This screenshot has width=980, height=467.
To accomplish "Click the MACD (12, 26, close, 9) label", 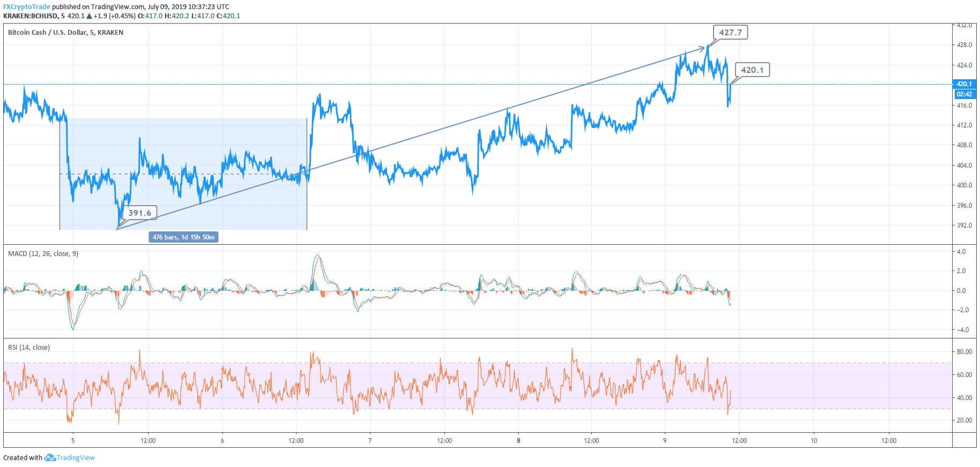I will point(43,254).
